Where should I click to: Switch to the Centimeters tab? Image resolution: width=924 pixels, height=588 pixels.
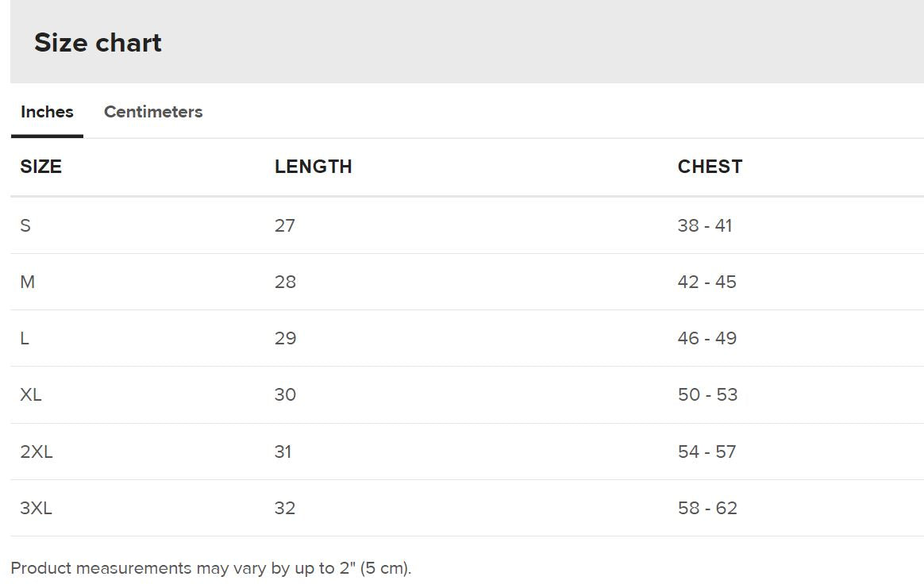point(153,112)
